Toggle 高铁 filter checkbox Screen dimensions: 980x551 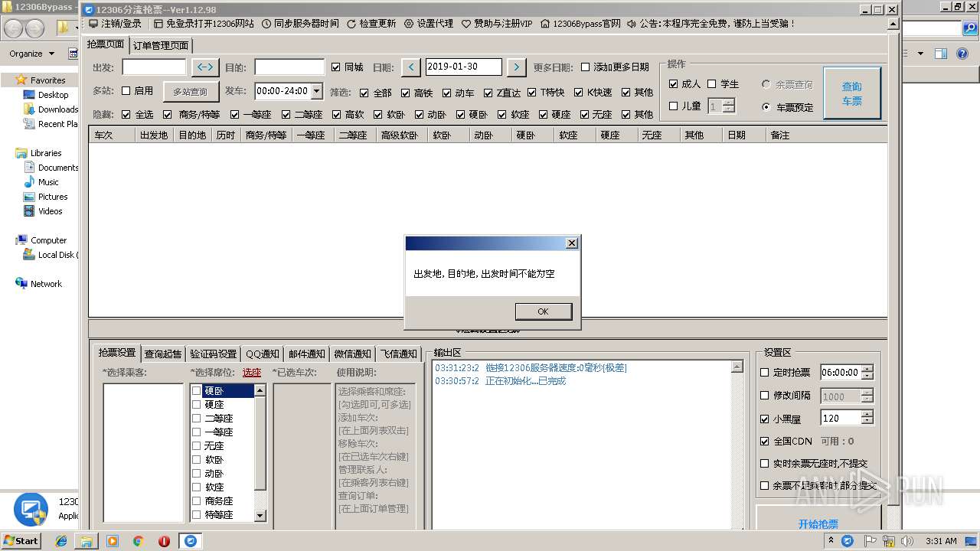(406, 93)
